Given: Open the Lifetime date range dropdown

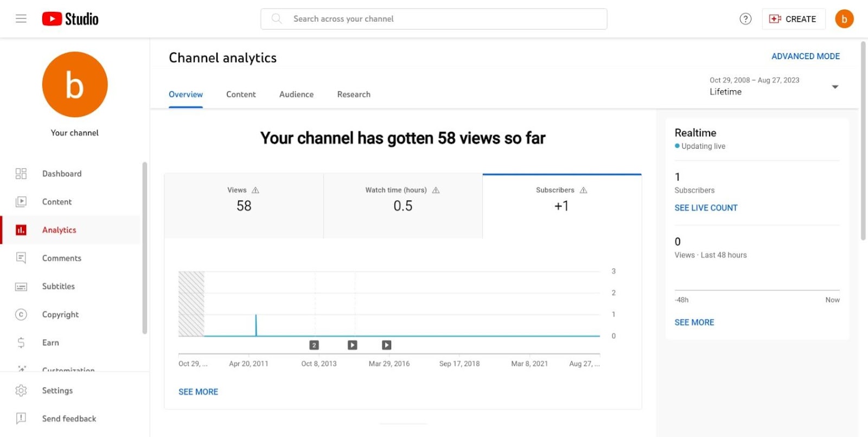Looking at the screenshot, I should pyautogui.click(x=774, y=86).
